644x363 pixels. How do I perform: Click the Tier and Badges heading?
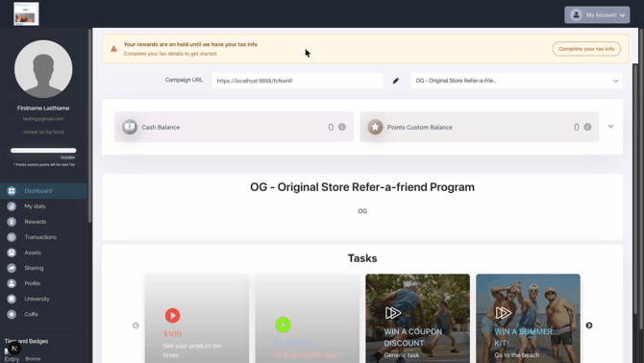[26, 341]
